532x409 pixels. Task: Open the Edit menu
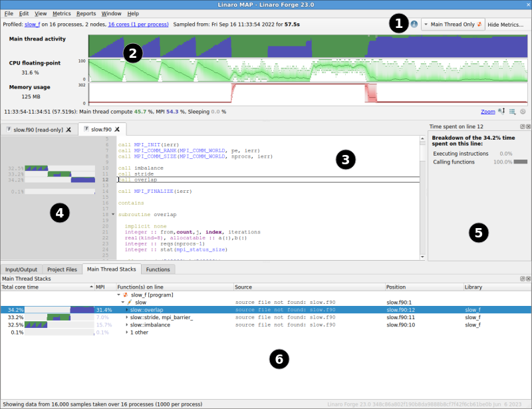coord(24,13)
